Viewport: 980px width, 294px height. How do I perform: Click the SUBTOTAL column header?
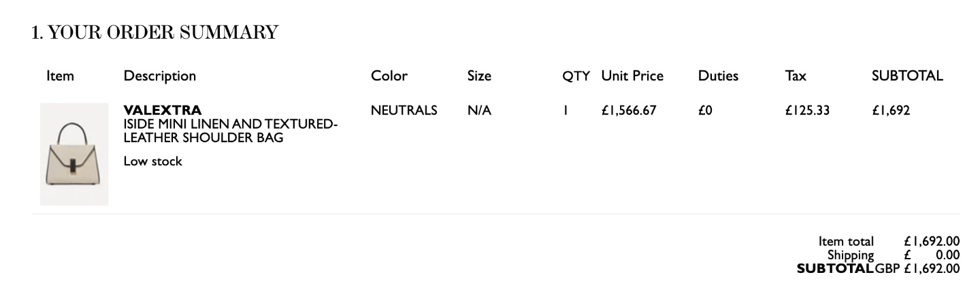(907, 76)
